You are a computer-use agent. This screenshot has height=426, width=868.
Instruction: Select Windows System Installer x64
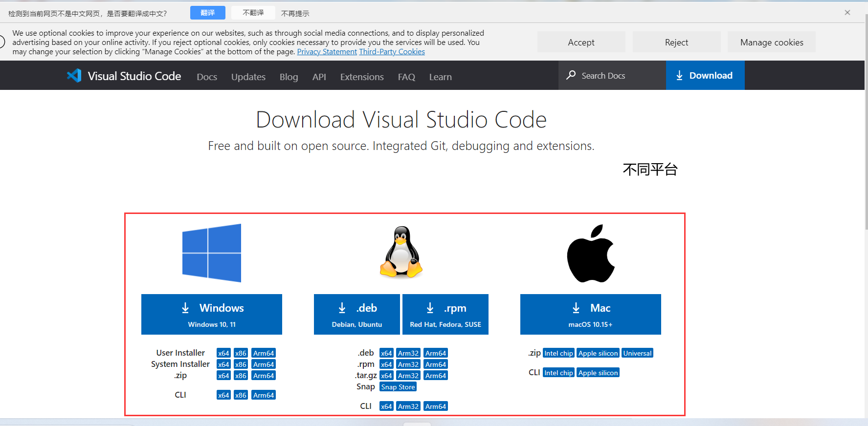[x=223, y=364]
